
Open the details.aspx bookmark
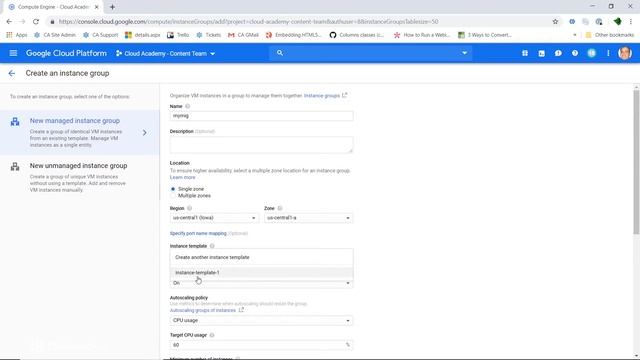[142, 35]
